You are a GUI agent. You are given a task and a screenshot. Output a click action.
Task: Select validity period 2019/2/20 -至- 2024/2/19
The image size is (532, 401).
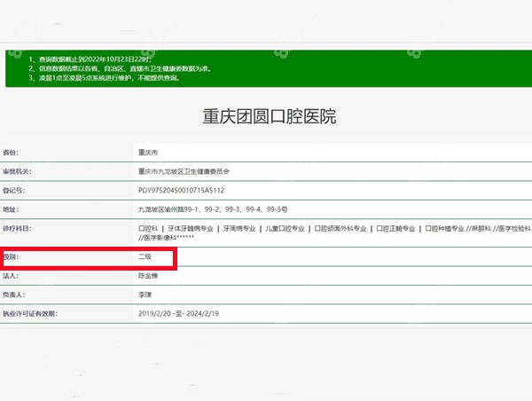pos(178,313)
